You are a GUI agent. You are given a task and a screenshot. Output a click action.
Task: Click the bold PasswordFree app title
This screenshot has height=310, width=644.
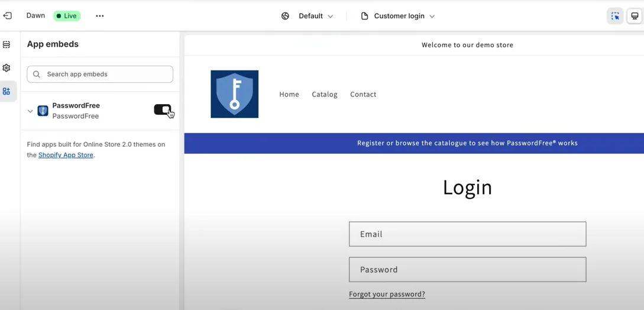(76, 105)
